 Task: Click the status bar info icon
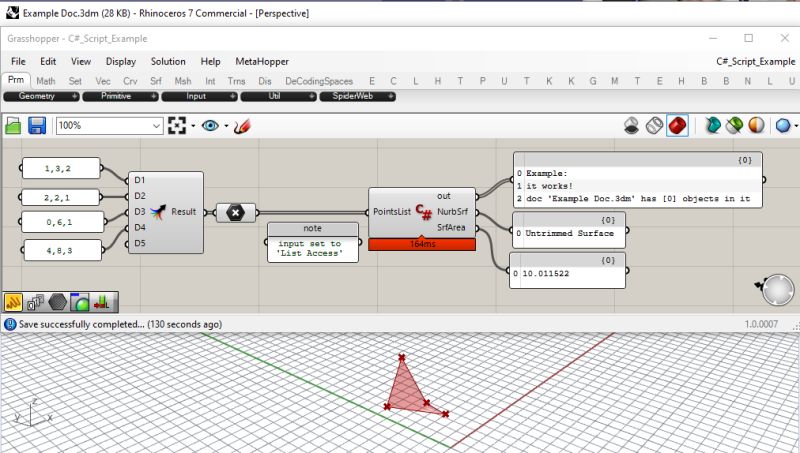(10, 324)
